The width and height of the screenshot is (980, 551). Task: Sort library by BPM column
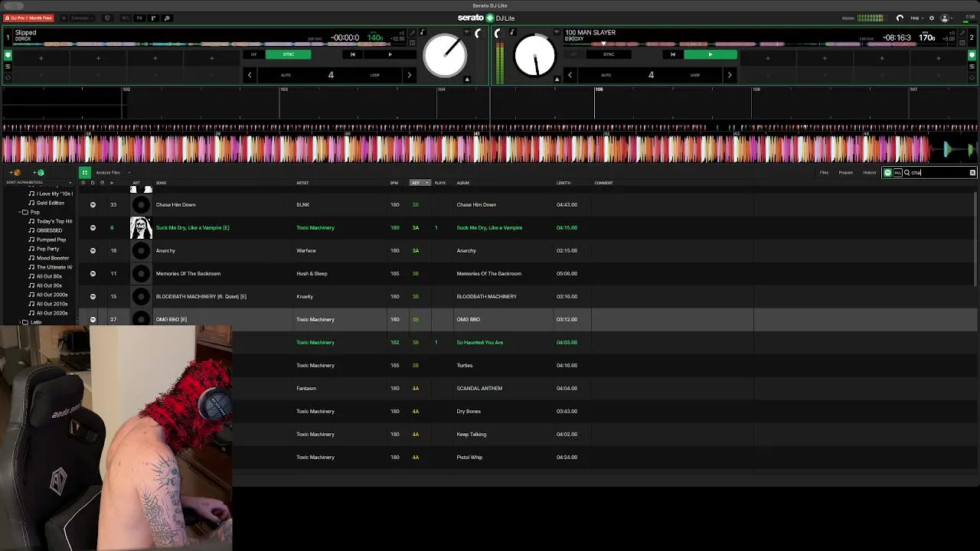point(394,183)
